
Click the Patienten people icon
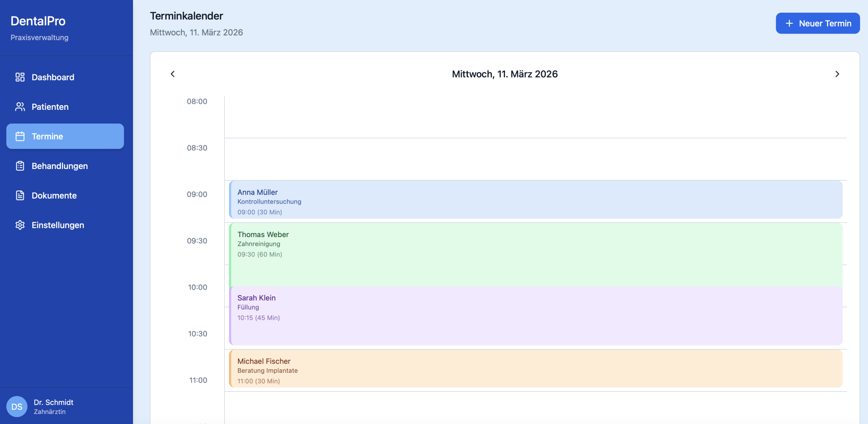point(20,107)
